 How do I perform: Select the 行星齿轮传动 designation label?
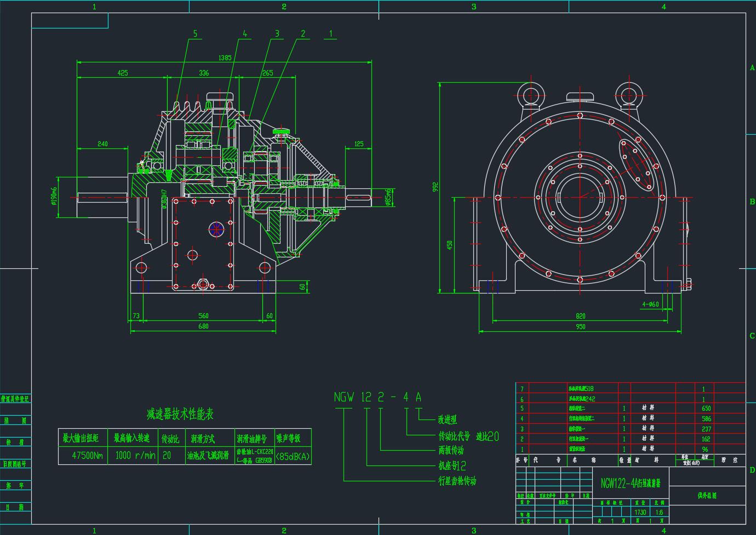coord(457,481)
